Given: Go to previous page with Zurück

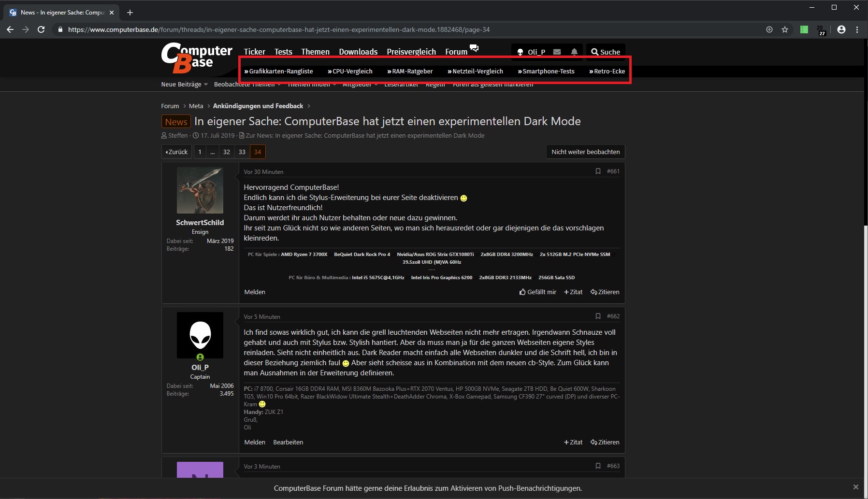Looking at the screenshot, I should coord(176,152).
